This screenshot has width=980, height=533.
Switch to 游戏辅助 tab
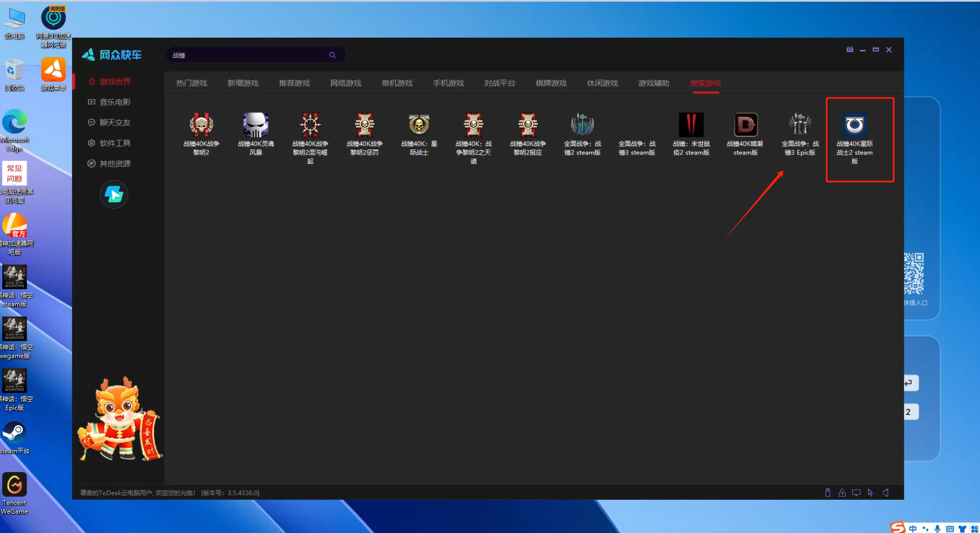pos(654,83)
